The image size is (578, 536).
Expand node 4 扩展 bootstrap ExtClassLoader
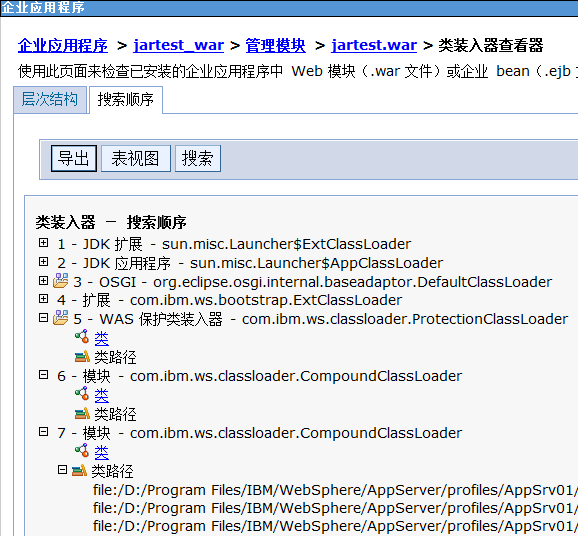[43, 299]
